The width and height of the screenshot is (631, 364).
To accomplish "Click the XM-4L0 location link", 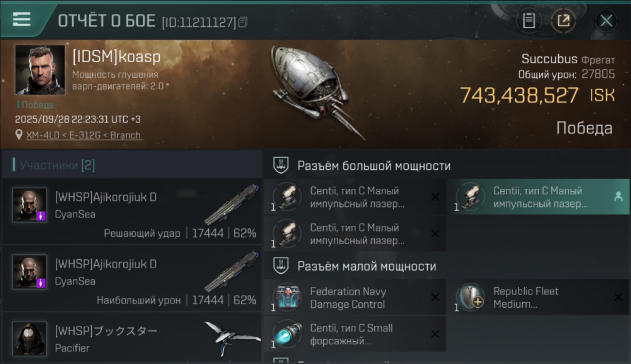I will (84, 135).
